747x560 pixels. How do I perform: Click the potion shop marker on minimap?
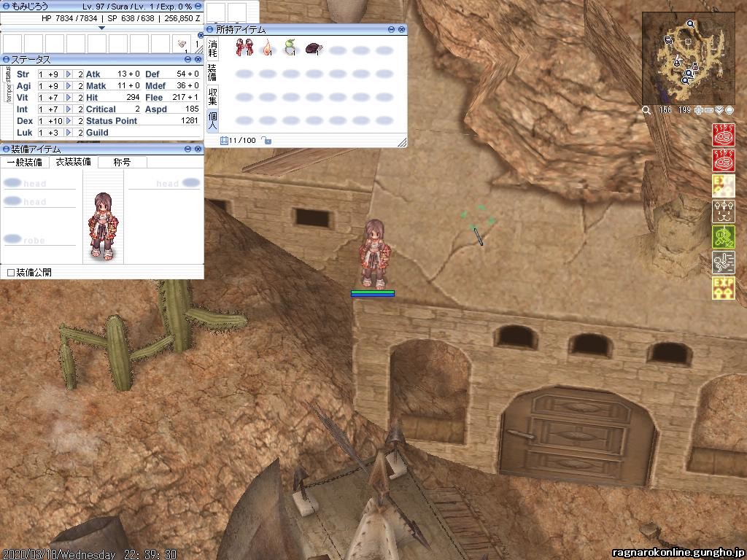pyautogui.click(x=695, y=66)
